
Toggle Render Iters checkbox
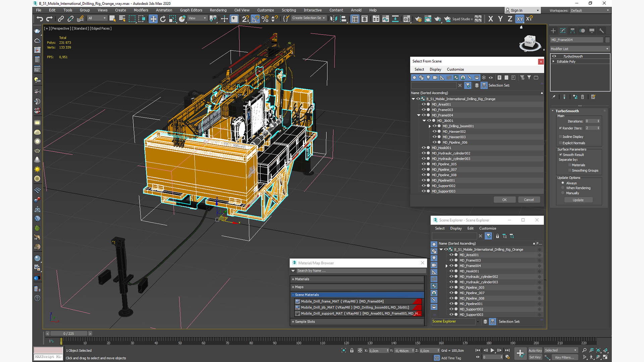click(560, 128)
